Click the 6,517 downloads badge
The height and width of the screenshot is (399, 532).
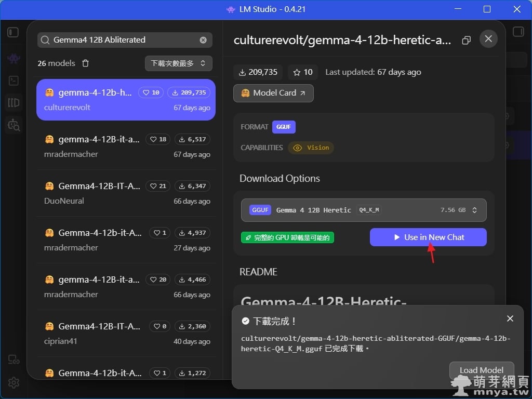tap(192, 139)
